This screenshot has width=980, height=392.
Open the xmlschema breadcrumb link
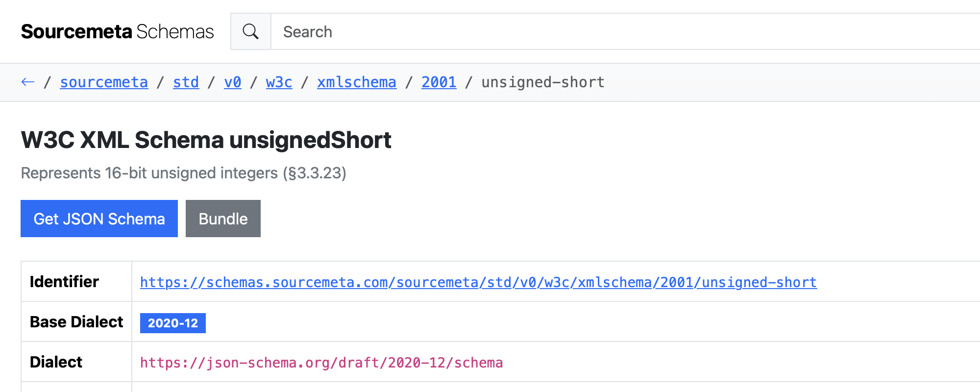(356, 82)
